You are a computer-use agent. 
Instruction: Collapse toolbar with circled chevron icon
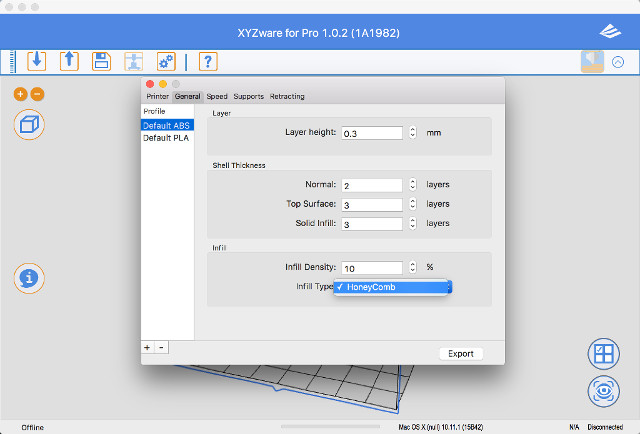(x=618, y=62)
